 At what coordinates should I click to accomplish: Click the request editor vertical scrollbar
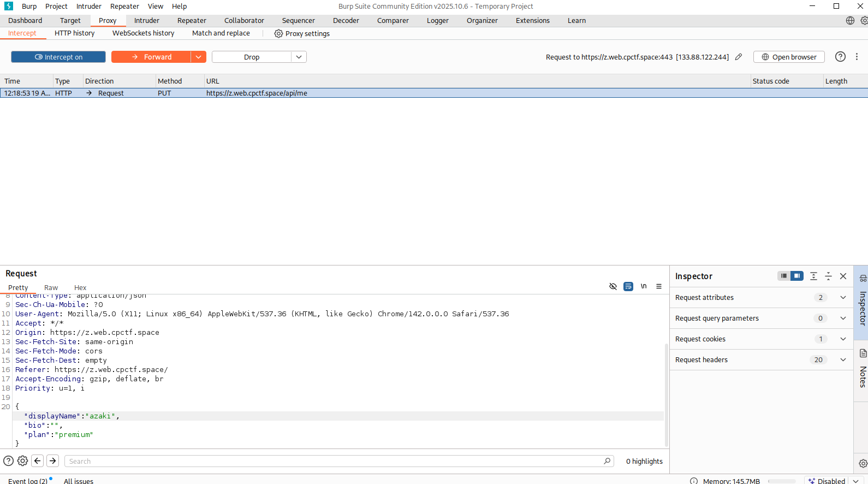click(667, 394)
